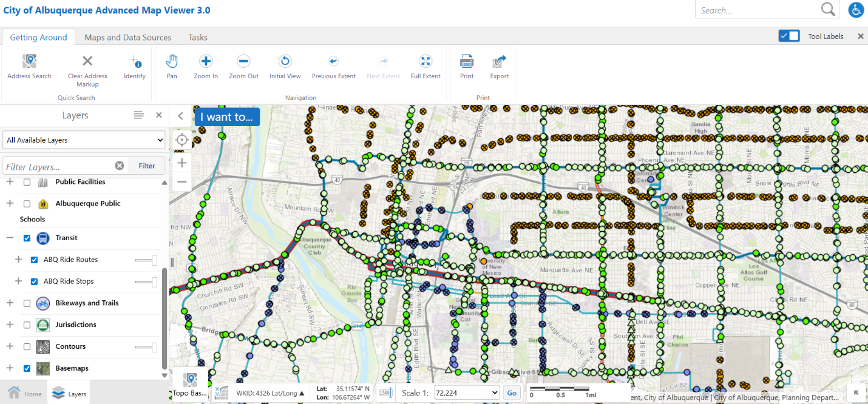Open the Export tool
868x404 pixels.
[499, 62]
